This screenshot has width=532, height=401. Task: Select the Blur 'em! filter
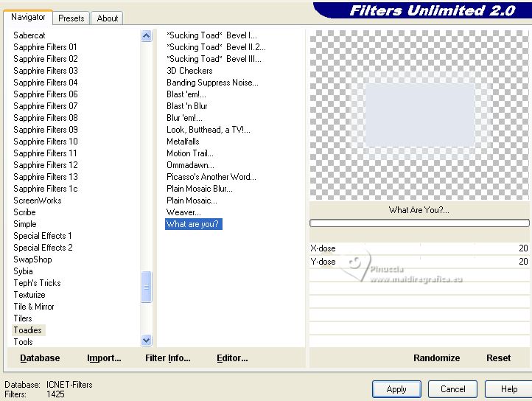[184, 118]
